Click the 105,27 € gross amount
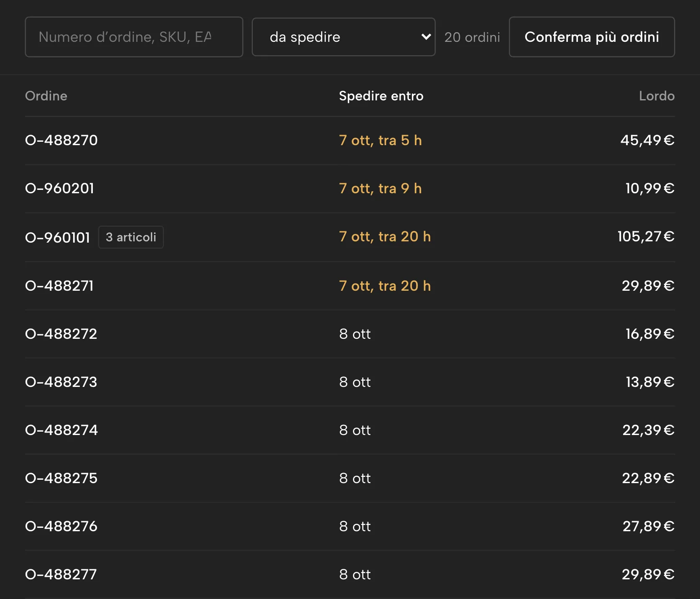 [646, 236]
